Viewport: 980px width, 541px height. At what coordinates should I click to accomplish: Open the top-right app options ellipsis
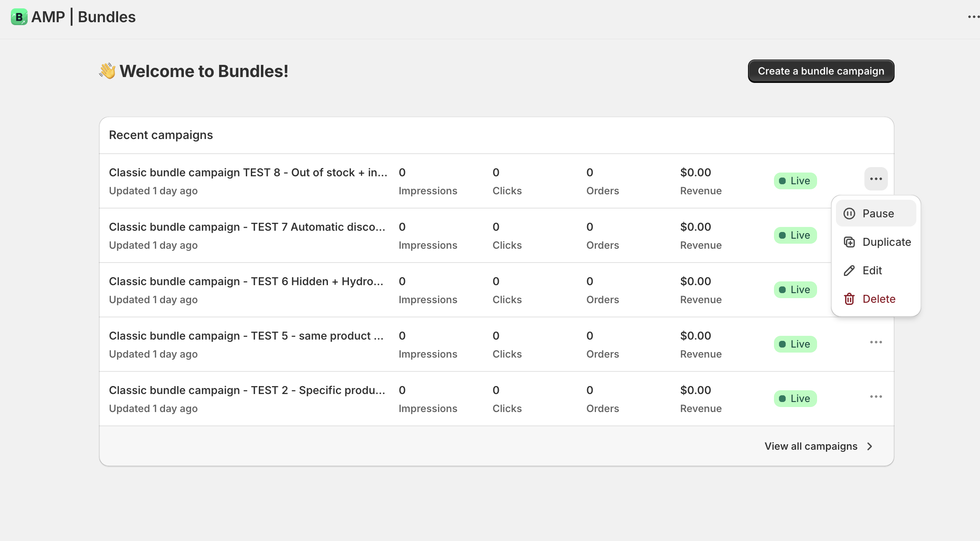click(x=973, y=17)
